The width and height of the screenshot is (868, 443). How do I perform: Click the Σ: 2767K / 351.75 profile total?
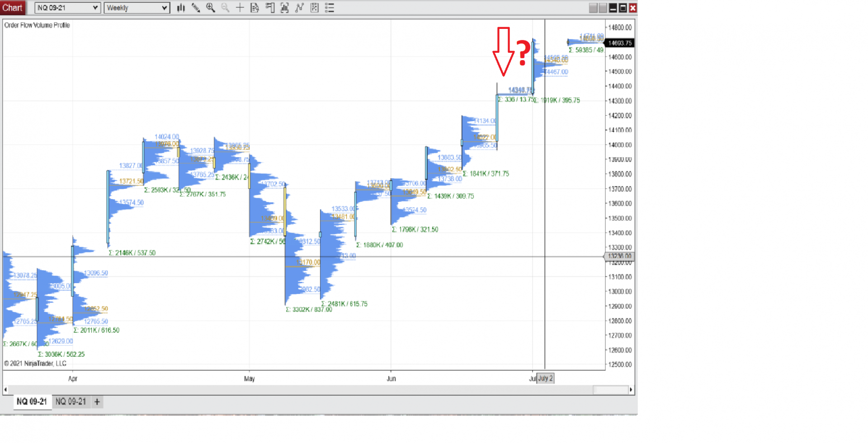click(203, 195)
